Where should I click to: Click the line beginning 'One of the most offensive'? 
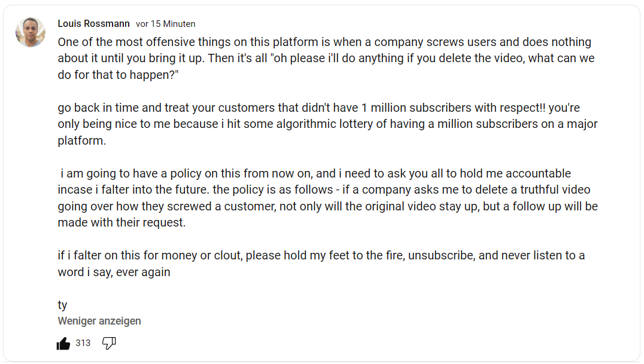point(324,42)
